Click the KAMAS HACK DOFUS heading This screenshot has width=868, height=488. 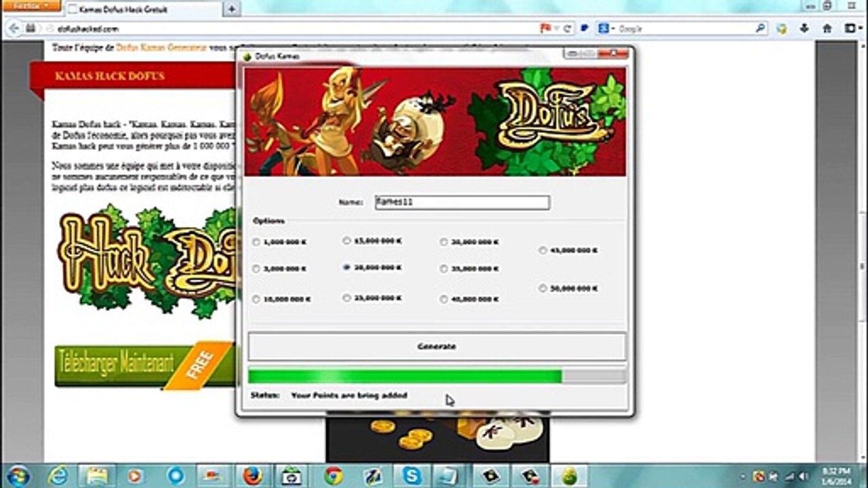pyautogui.click(x=109, y=76)
